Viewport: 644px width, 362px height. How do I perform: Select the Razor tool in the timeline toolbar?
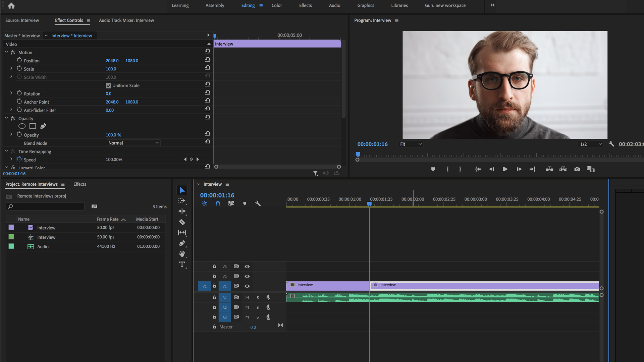182,222
